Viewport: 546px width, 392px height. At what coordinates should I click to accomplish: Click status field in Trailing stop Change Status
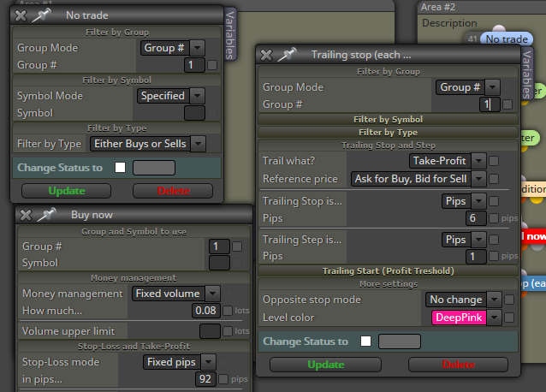[400, 342]
